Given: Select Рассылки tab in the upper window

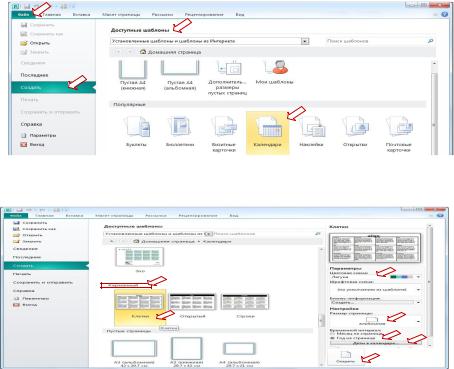Looking at the screenshot, I should 162,15.
